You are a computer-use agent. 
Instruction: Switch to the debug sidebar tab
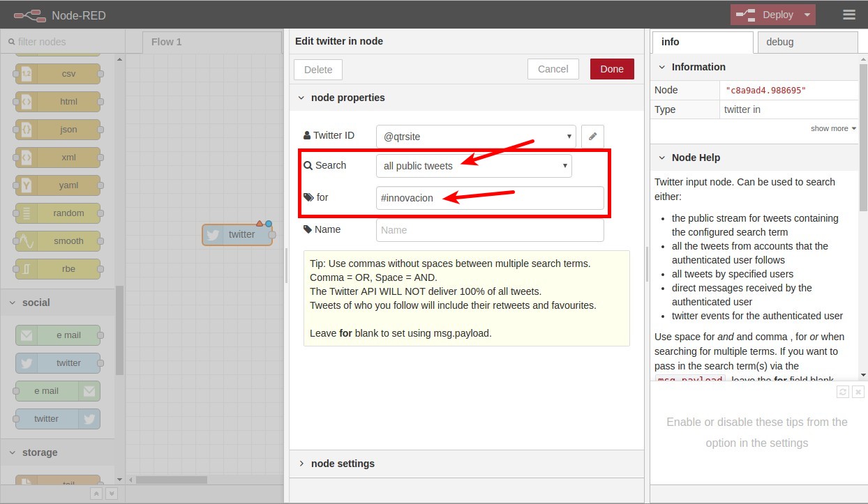[x=807, y=42]
